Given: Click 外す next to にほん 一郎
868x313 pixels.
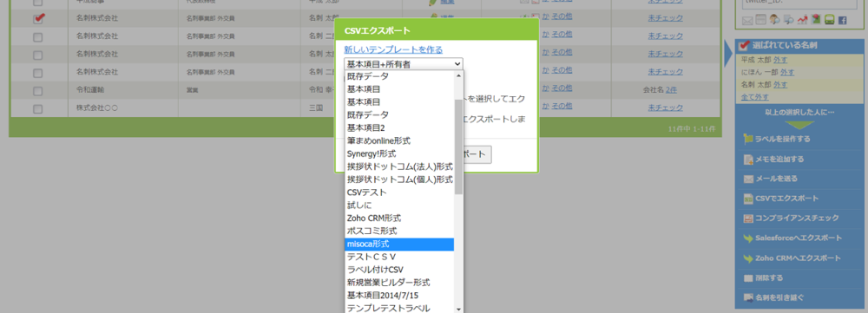Looking at the screenshot, I should pos(788,72).
